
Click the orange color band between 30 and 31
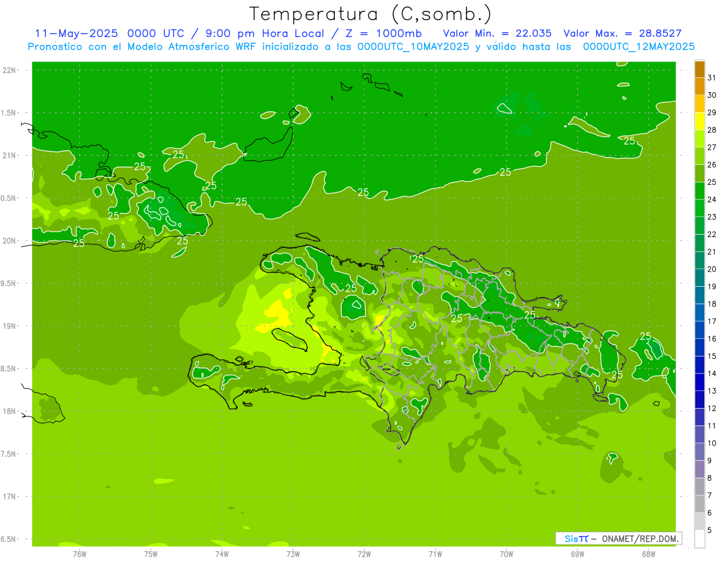click(x=699, y=87)
